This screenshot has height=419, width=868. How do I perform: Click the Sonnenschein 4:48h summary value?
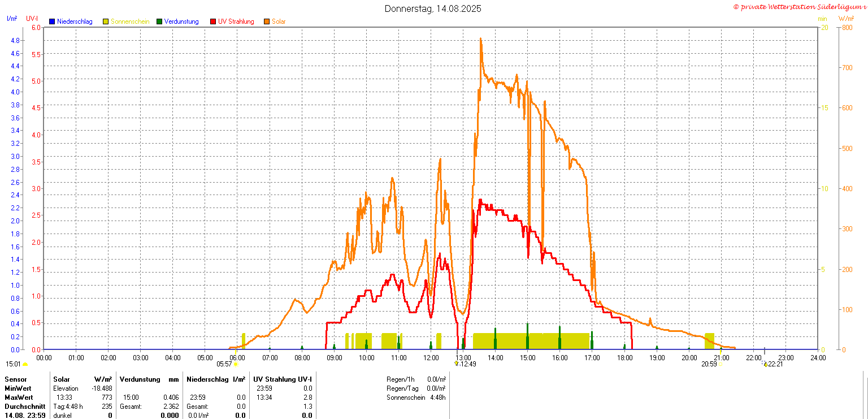pyautogui.click(x=437, y=398)
